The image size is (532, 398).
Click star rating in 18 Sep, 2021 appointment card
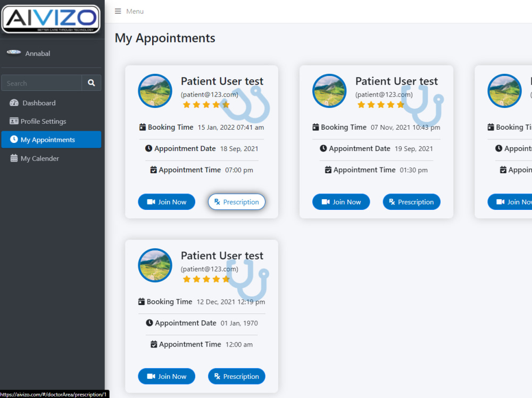coord(206,105)
